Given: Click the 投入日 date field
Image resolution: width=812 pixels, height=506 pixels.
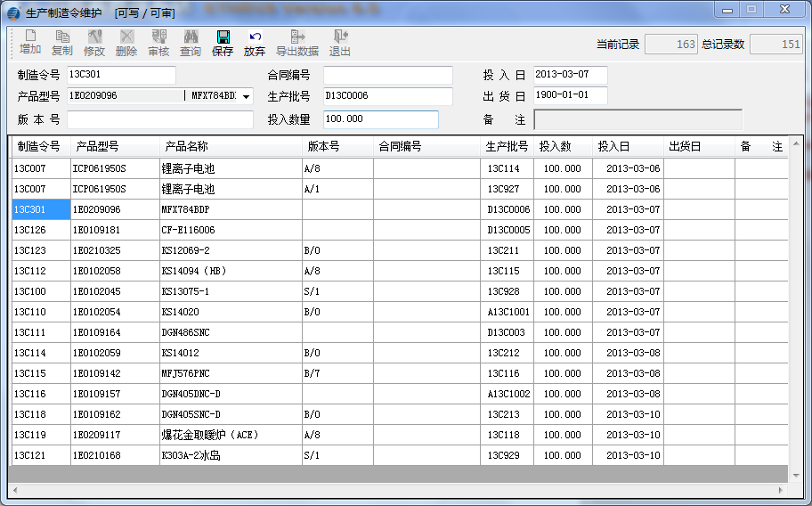Looking at the screenshot, I should click(570, 75).
